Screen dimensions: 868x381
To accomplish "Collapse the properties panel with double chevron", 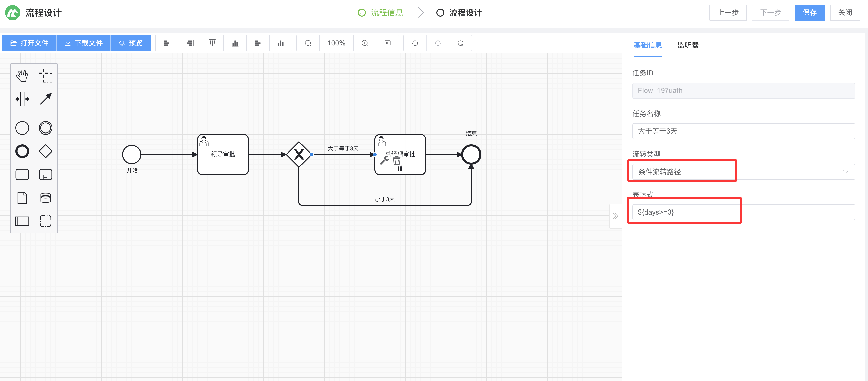I will click(615, 216).
